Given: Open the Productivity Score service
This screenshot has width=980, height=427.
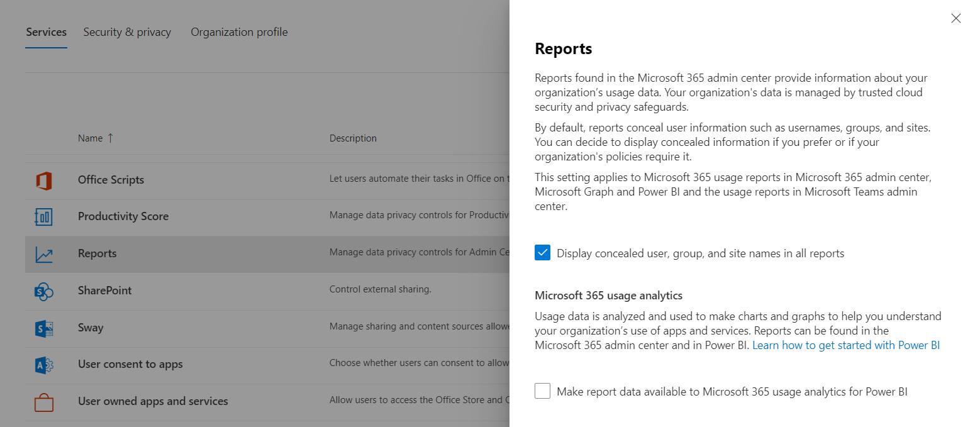Looking at the screenshot, I should tap(123, 216).
